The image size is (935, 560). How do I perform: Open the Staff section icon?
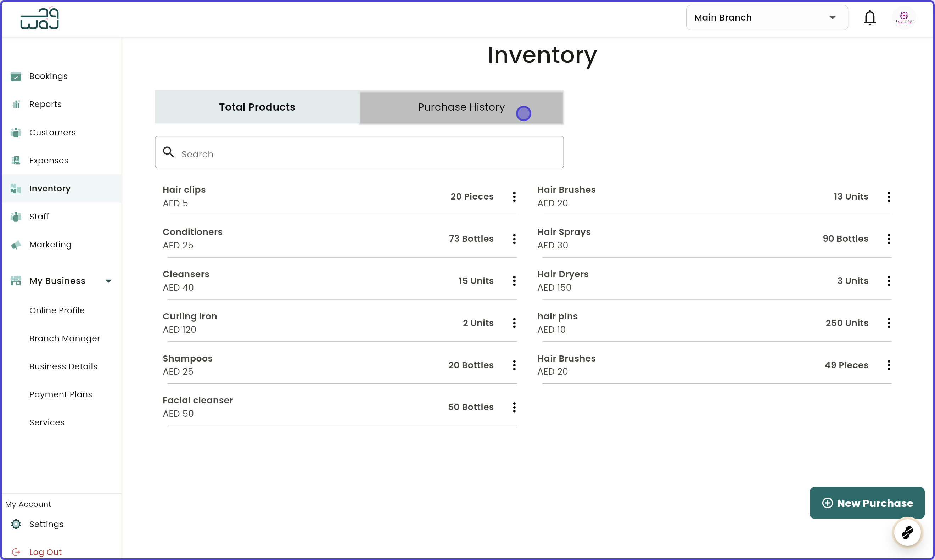[16, 216]
